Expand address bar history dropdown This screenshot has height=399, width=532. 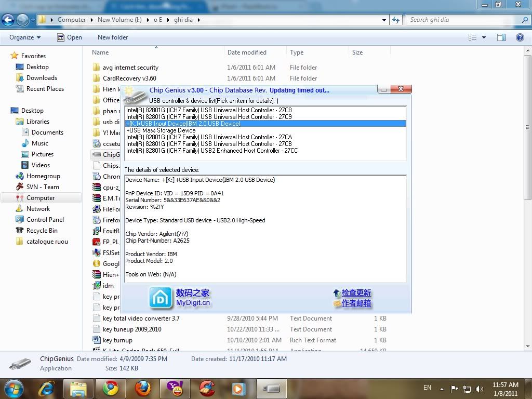coord(384,20)
